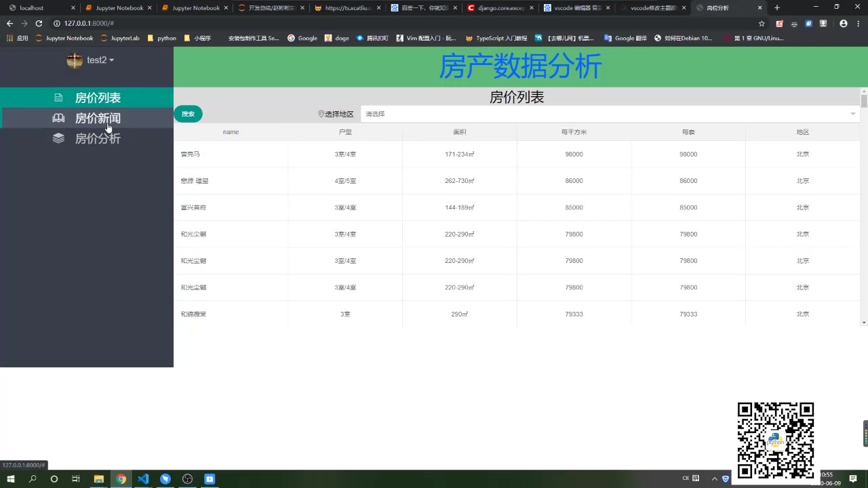
Task: Click the browser page reload icon
Action: (x=39, y=23)
